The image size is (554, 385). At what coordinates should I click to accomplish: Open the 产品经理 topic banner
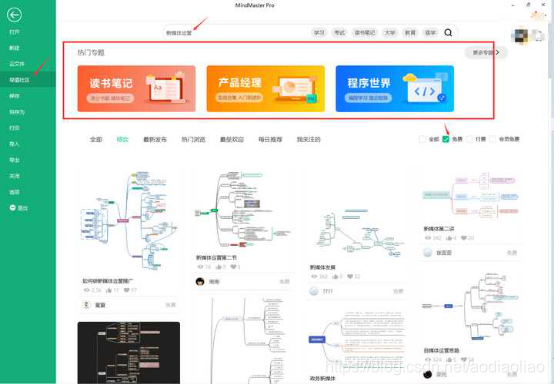coord(266,89)
